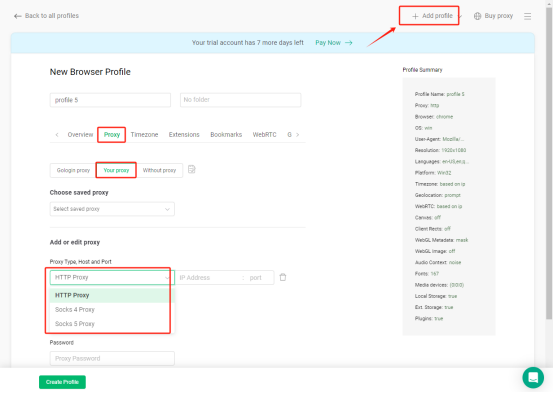This screenshot has width=554, height=393.
Task: Switch to the Extensions tab
Action: point(184,135)
